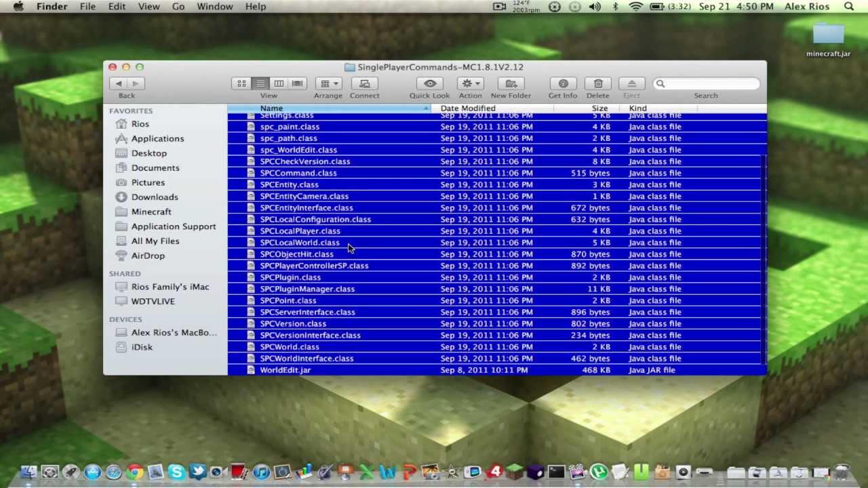Click the Wi-Fi status icon
This screenshot has width=868, height=488.
(635, 7)
